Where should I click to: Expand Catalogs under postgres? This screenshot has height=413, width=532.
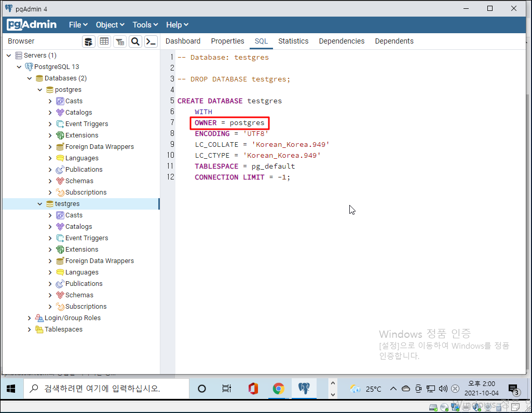pyautogui.click(x=50, y=113)
